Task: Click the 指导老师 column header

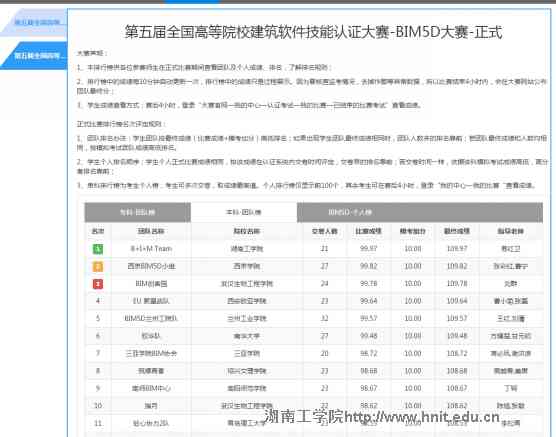Action: [511, 231]
